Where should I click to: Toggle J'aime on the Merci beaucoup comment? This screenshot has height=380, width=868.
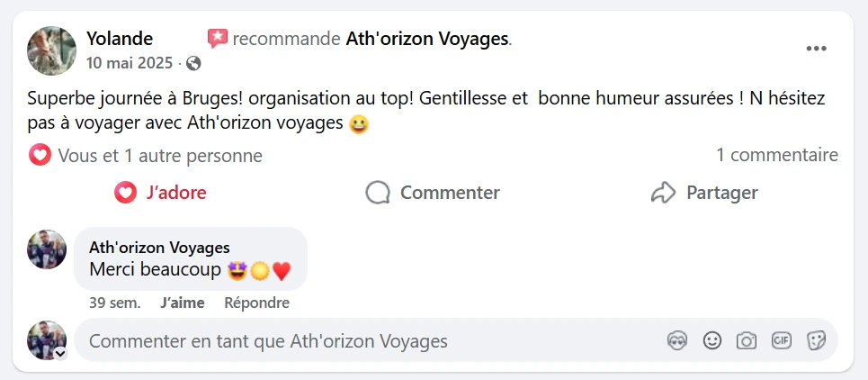click(x=182, y=303)
